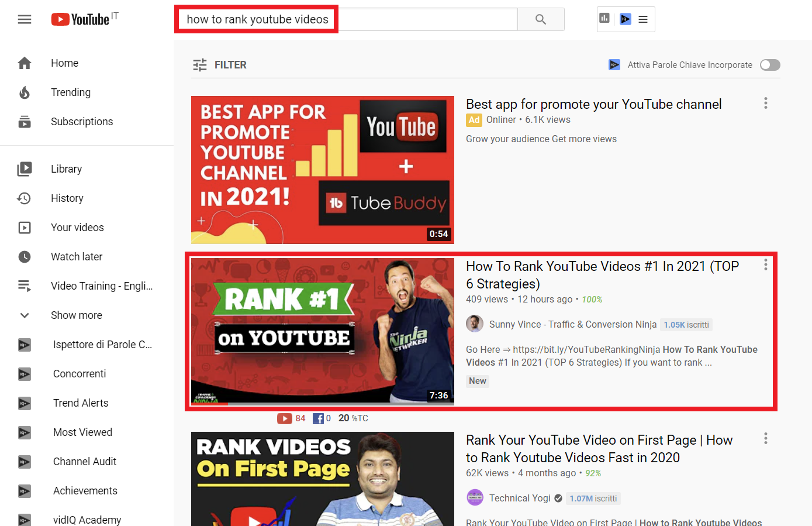Click the Home icon in sidebar
The width and height of the screenshot is (812, 526).
pyautogui.click(x=25, y=63)
